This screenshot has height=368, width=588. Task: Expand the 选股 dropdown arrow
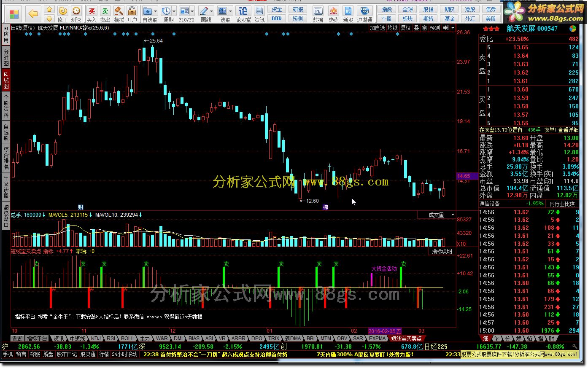230,11
